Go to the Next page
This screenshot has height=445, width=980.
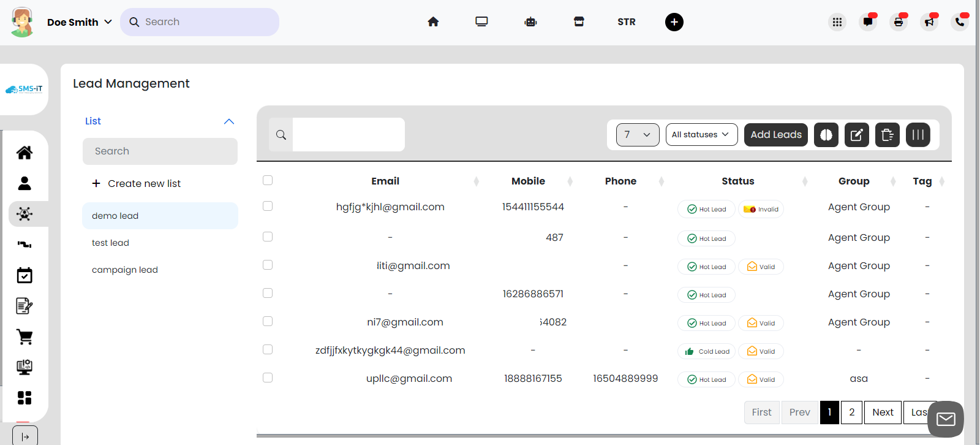click(882, 412)
